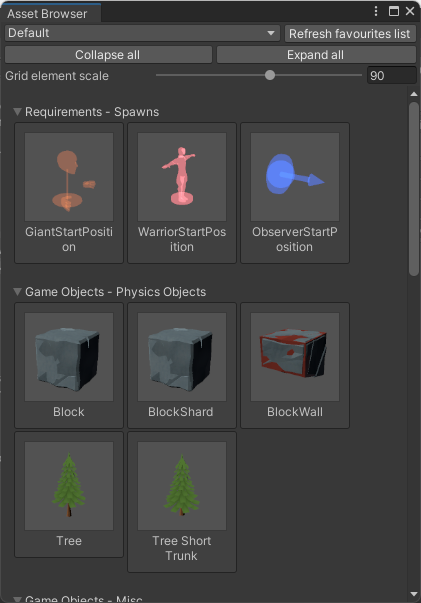Open the Default favourites dropdown
The height and width of the screenshot is (603, 421).
click(x=142, y=33)
